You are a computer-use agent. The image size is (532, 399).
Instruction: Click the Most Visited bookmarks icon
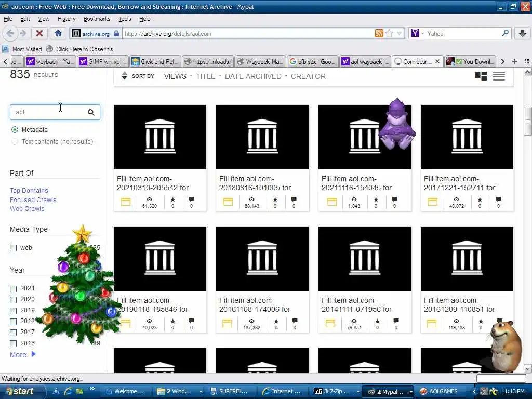click(5, 49)
